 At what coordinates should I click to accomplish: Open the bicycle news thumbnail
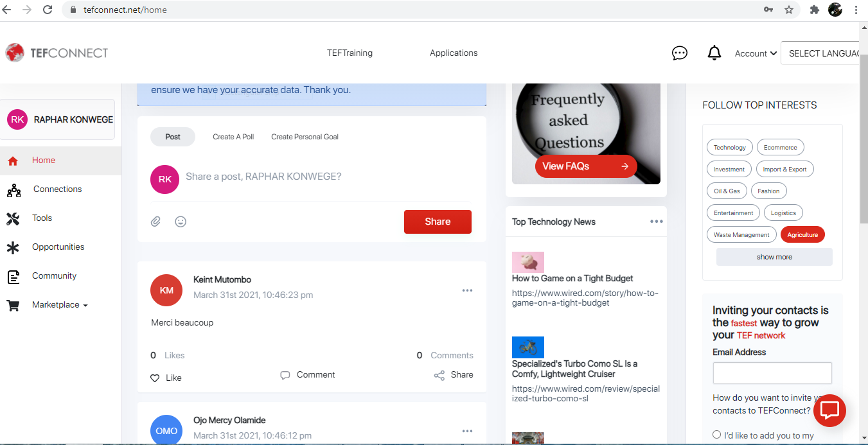pos(528,347)
